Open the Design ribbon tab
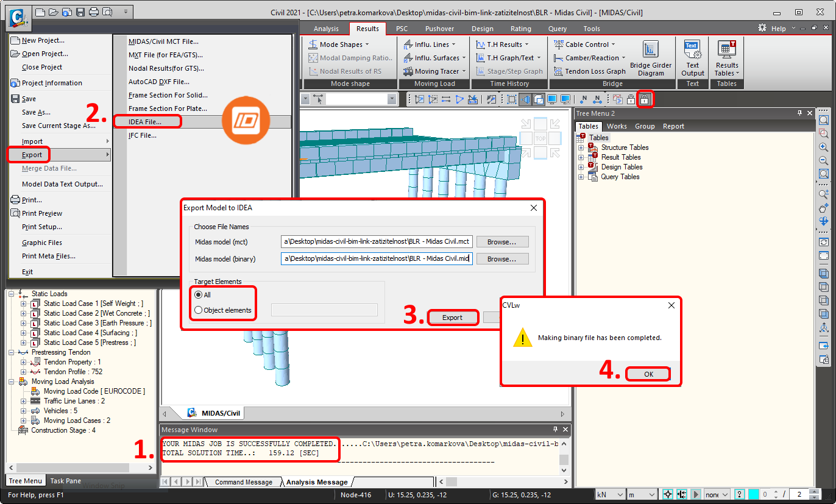 coord(483,29)
